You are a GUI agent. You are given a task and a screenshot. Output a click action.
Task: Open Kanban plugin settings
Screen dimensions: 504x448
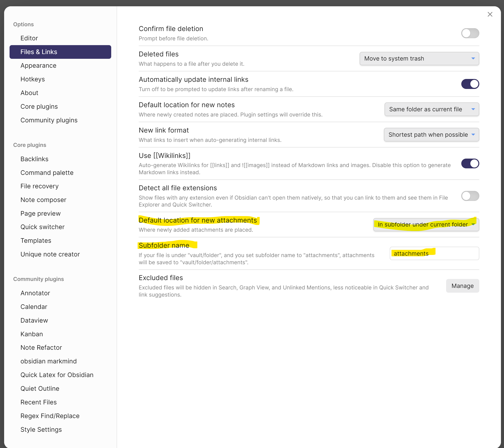(32, 334)
